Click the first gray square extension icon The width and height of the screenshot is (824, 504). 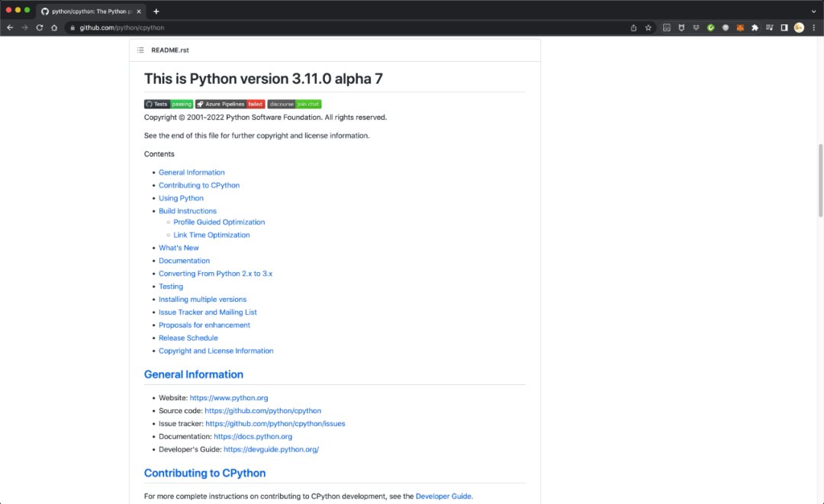point(666,27)
